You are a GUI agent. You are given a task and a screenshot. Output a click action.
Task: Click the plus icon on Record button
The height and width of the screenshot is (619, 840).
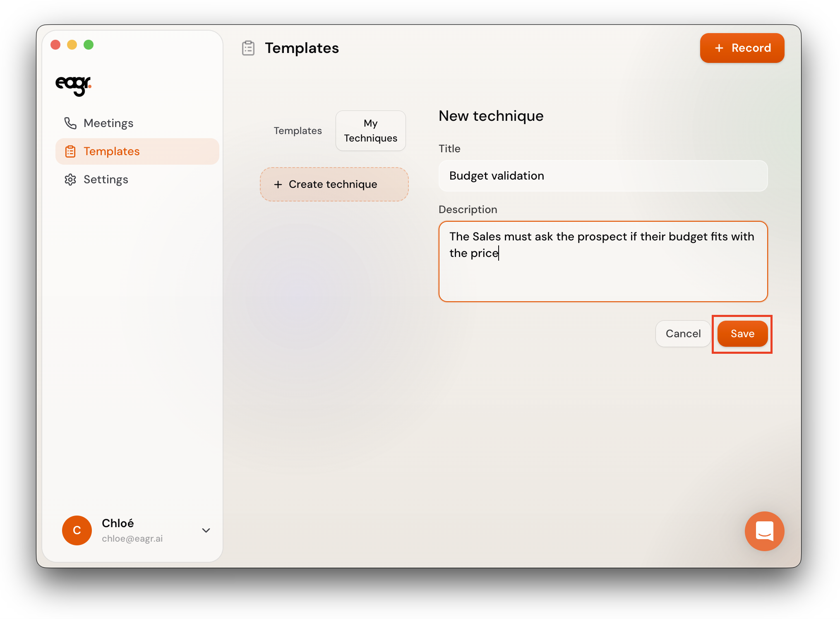[719, 48]
